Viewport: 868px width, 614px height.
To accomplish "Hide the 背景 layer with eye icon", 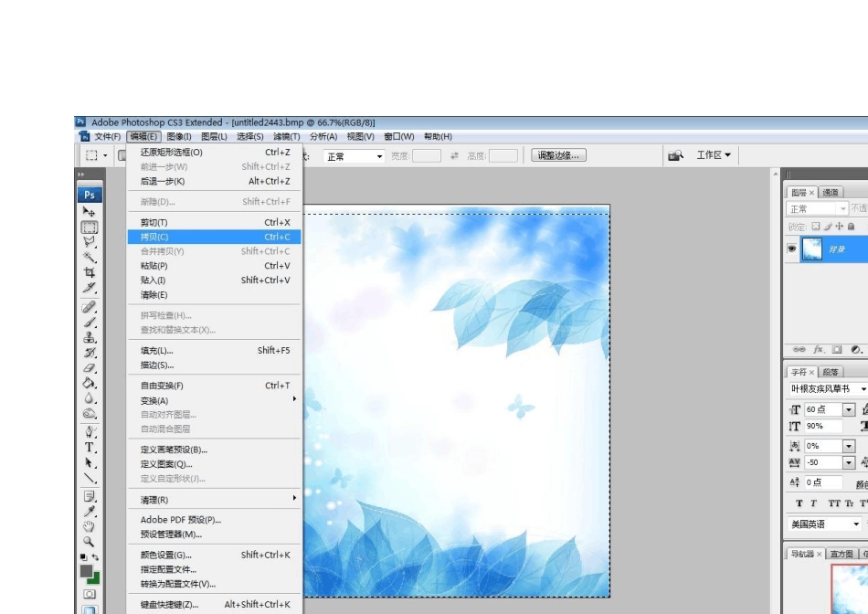I will pyautogui.click(x=791, y=249).
